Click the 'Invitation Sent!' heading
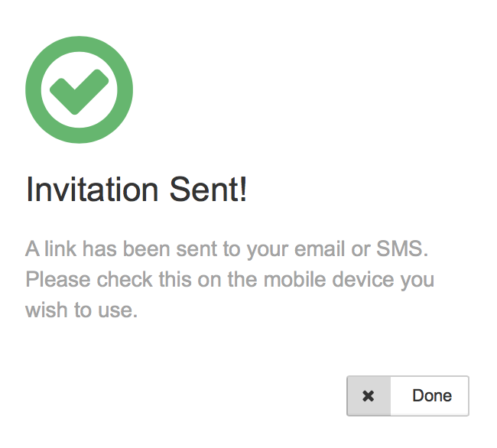 click(x=137, y=190)
